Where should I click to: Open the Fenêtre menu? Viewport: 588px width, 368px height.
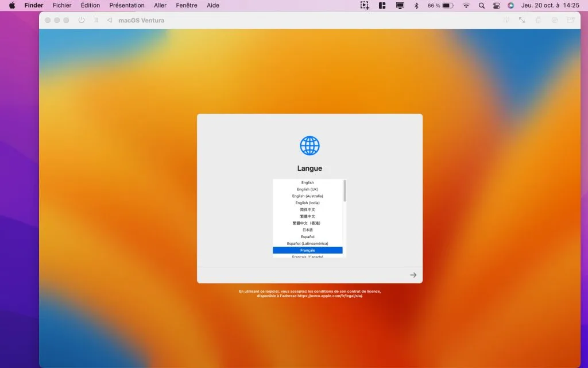click(x=187, y=5)
